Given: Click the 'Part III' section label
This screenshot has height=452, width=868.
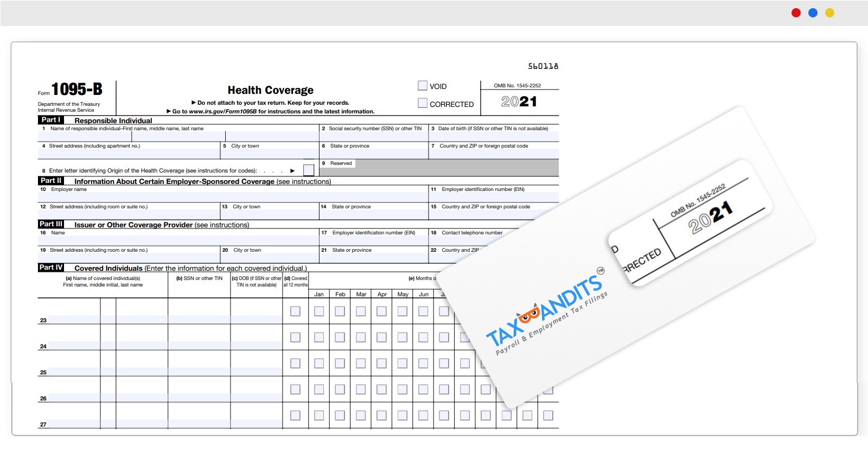Looking at the screenshot, I should 51,224.
